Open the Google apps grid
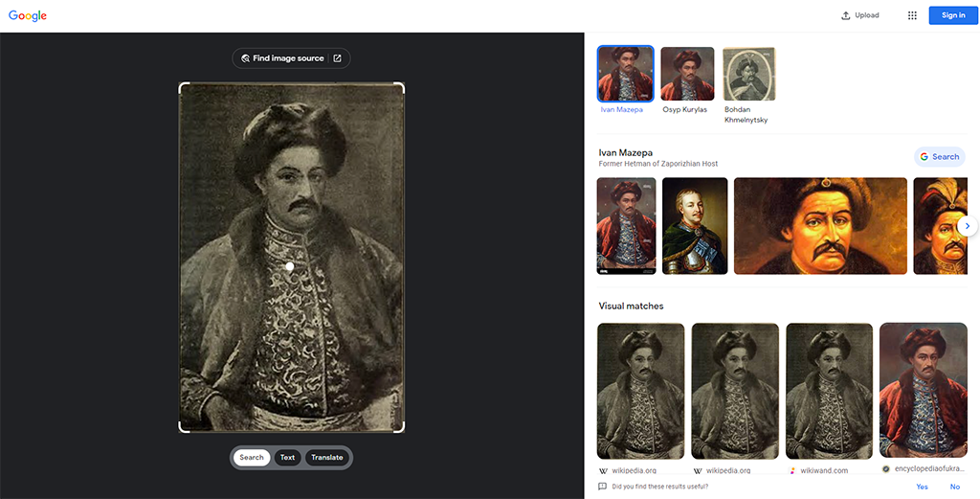The image size is (980, 499). pos(912,15)
